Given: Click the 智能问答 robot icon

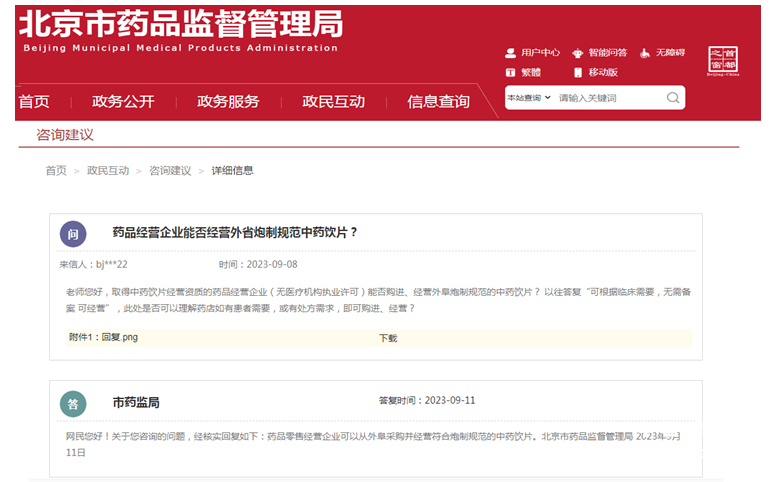Looking at the screenshot, I should [x=577, y=53].
